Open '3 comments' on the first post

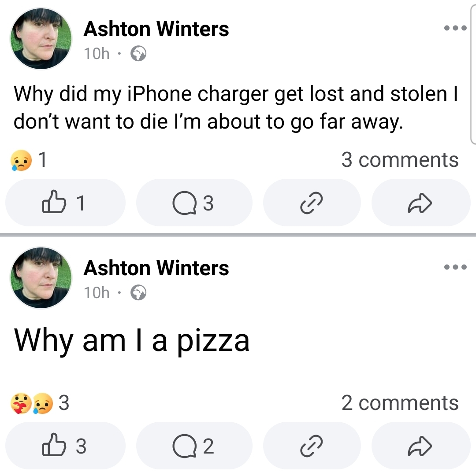400,160
